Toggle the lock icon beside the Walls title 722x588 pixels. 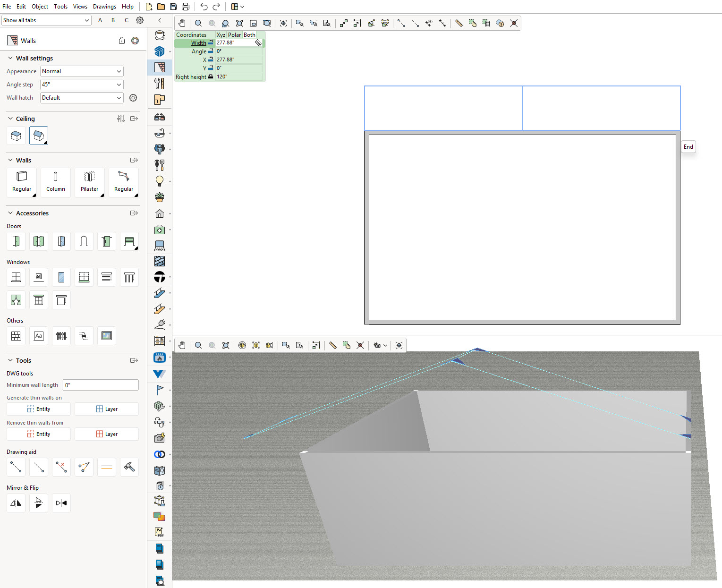pyautogui.click(x=122, y=41)
